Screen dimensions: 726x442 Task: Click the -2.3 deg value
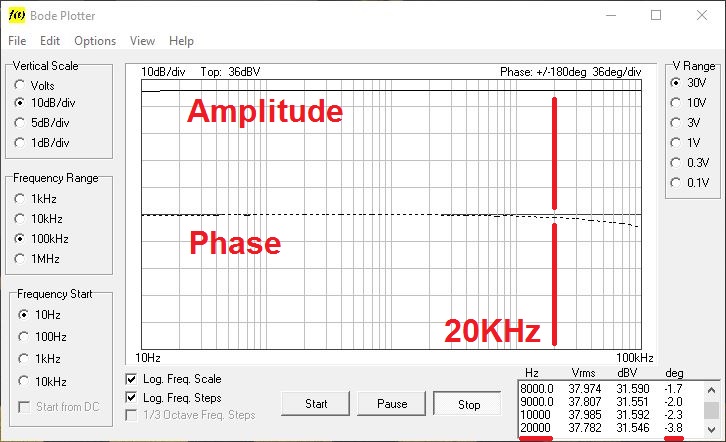pyautogui.click(x=673, y=415)
